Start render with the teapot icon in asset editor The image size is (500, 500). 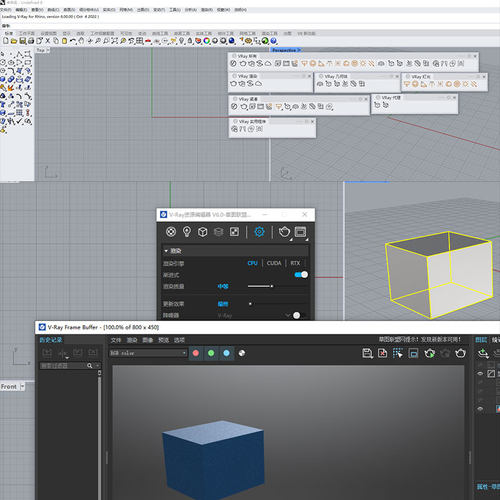click(x=284, y=232)
